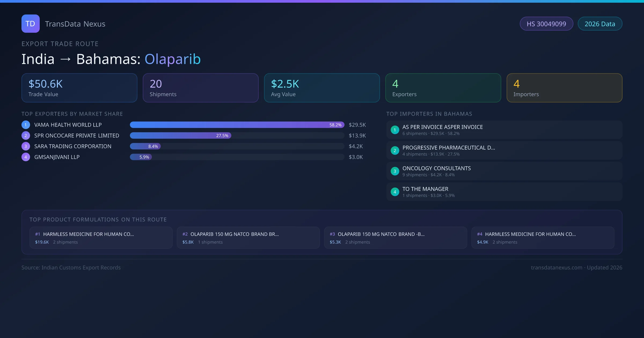The image size is (644, 338).
Task: Select the 4 Exporters card
Action: point(443,88)
